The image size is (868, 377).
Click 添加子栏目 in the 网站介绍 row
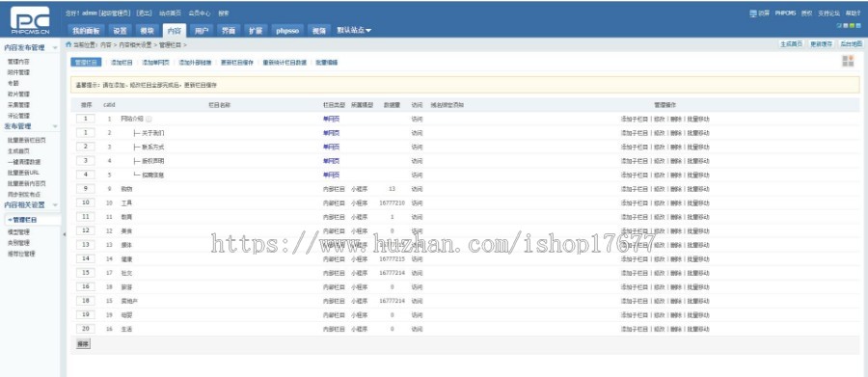pyautogui.click(x=634, y=119)
